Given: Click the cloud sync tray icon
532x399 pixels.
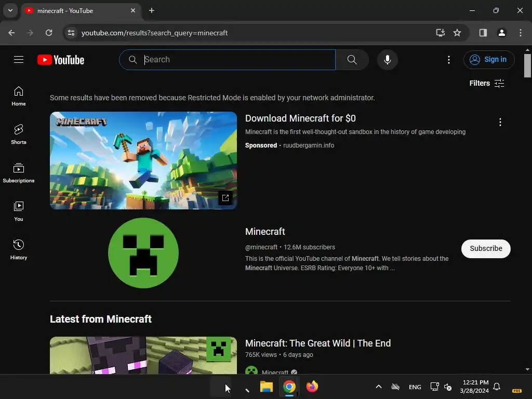Looking at the screenshot, I should (395, 387).
